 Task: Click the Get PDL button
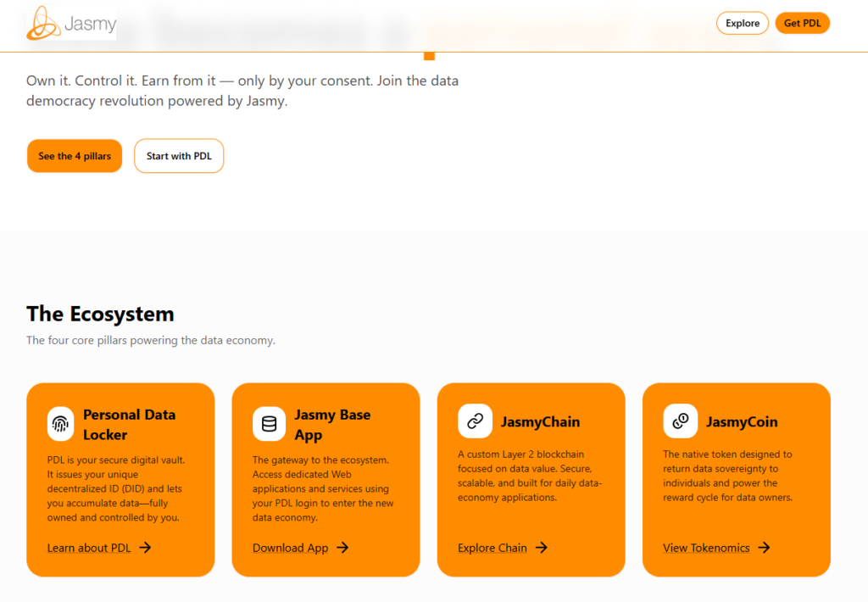pyautogui.click(x=802, y=23)
